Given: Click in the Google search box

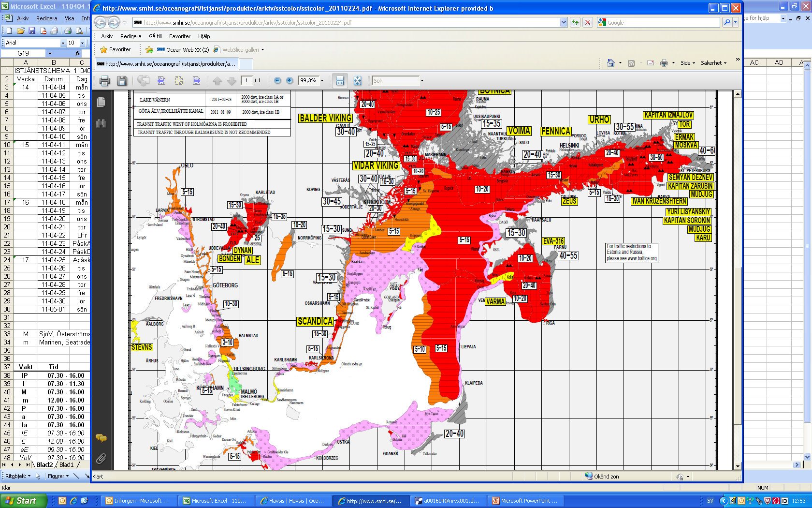Looking at the screenshot, I should tap(659, 22).
